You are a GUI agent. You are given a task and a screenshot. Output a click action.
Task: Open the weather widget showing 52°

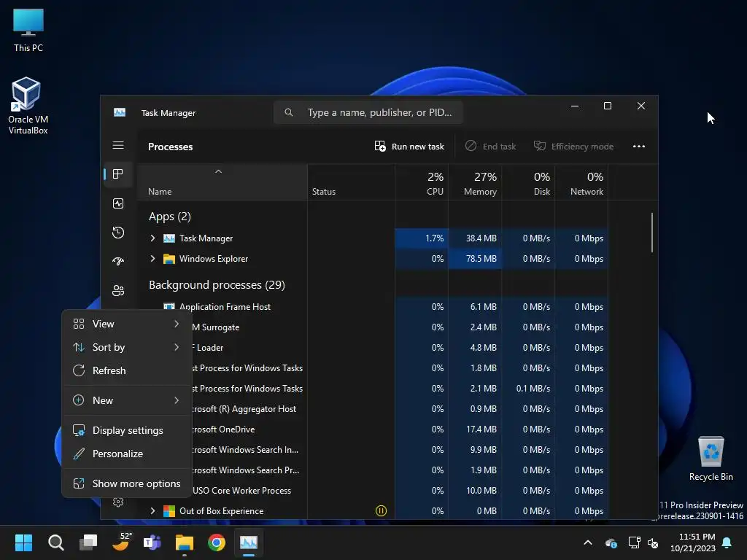pyautogui.click(x=121, y=542)
